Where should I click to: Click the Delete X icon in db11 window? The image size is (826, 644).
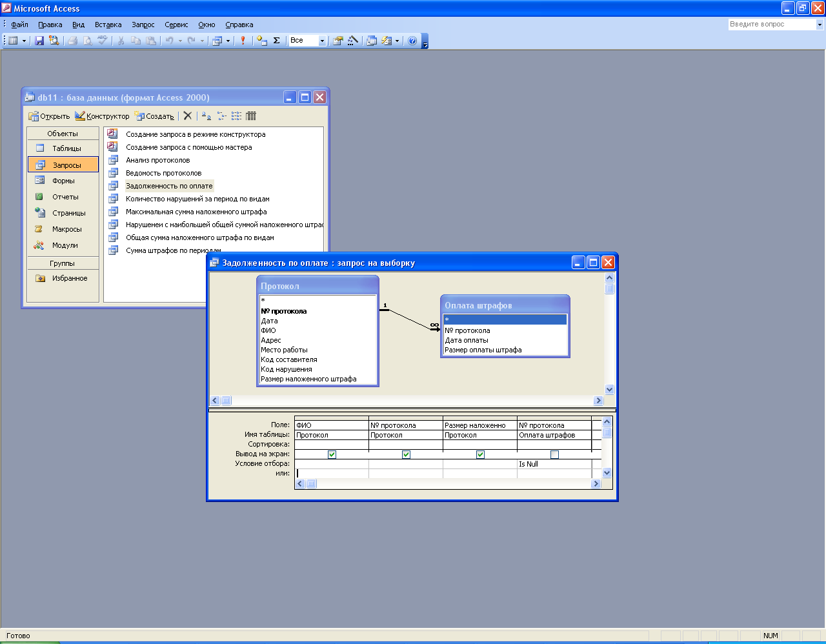pos(187,116)
